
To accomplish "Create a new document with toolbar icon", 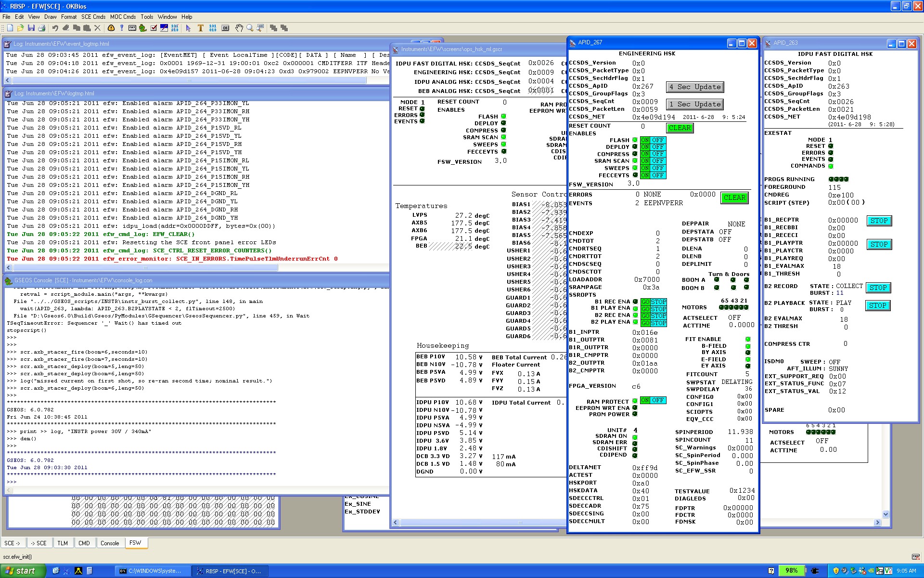I will coord(10,28).
